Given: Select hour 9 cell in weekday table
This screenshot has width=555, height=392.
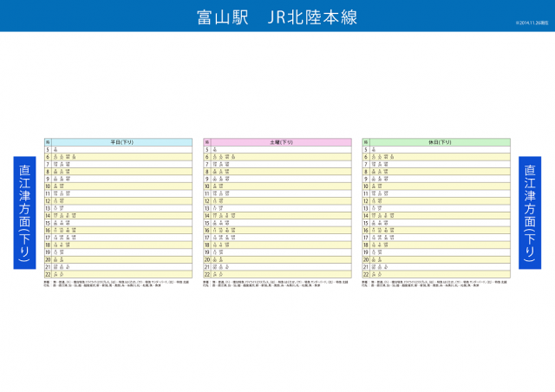Looking at the screenshot, I should tap(49, 179).
